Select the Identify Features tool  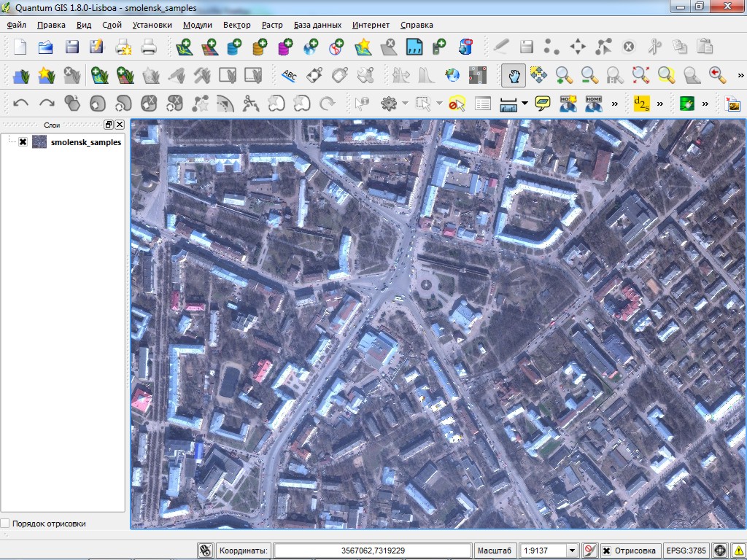(x=362, y=103)
